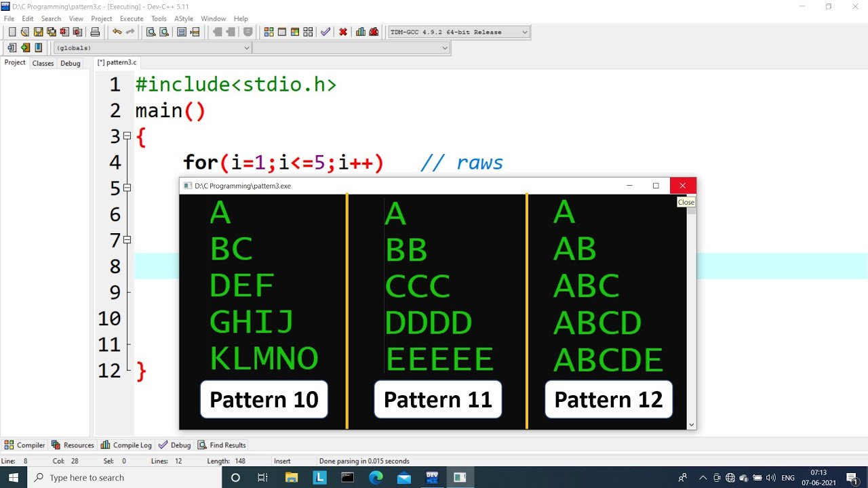Open the Compile Log bottom tab
Image resolution: width=868 pixels, height=488 pixels.
(x=126, y=445)
